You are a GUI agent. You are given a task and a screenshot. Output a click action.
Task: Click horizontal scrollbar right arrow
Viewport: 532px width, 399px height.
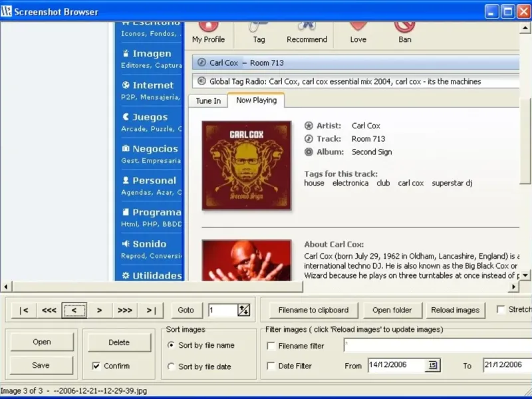click(x=513, y=287)
